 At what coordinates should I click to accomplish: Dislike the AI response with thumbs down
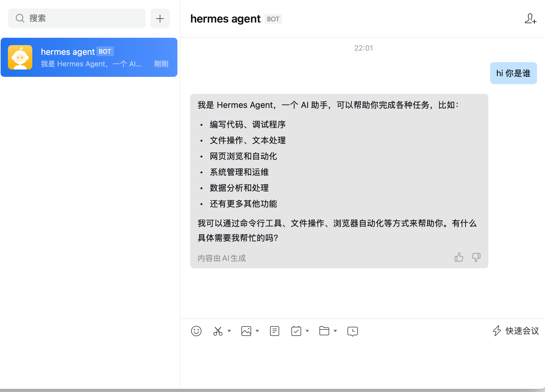[476, 258]
